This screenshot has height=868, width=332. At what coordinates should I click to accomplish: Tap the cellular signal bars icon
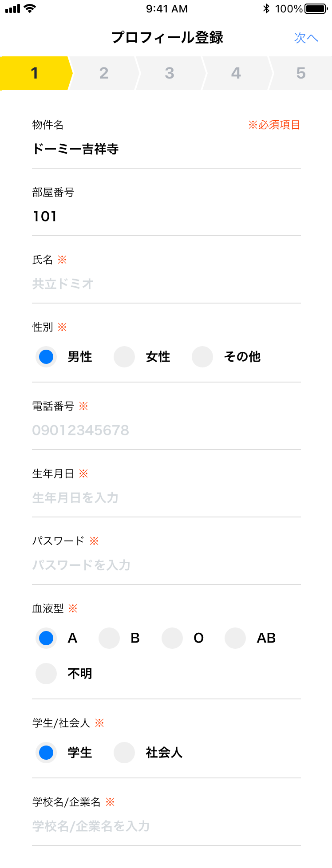(13, 8)
